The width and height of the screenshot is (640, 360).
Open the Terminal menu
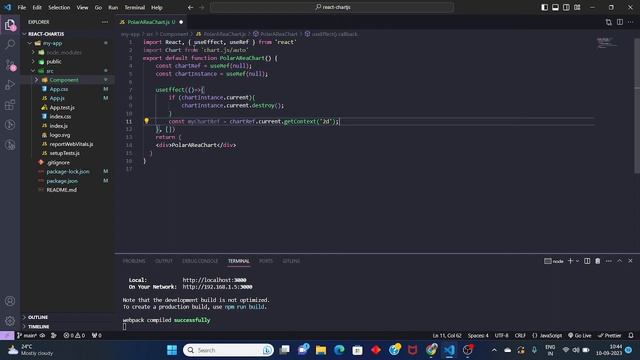click(135, 7)
